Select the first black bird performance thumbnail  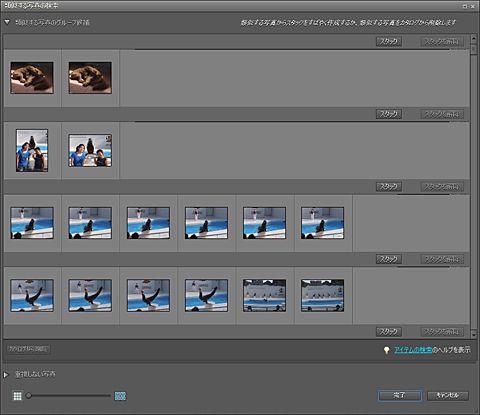click(x=32, y=295)
